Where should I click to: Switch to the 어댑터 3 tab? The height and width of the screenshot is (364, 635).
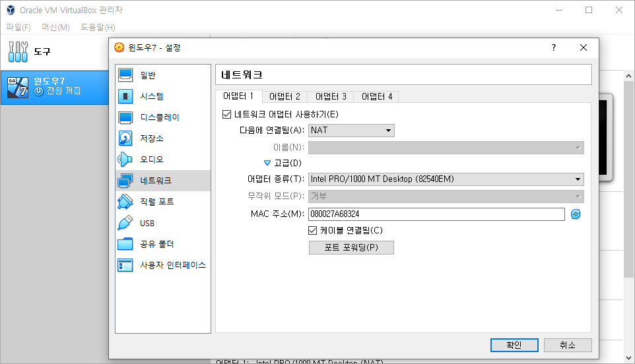point(331,97)
